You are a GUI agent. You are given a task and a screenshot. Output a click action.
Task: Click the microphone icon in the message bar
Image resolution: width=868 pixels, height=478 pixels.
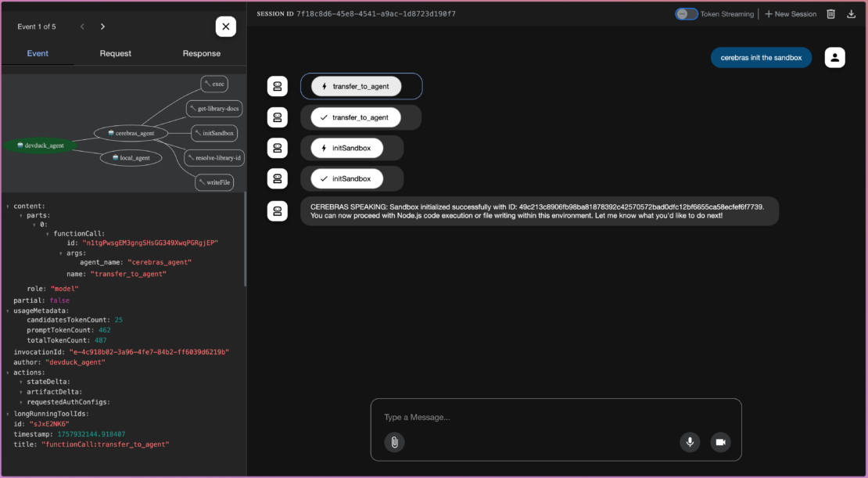(689, 442)
